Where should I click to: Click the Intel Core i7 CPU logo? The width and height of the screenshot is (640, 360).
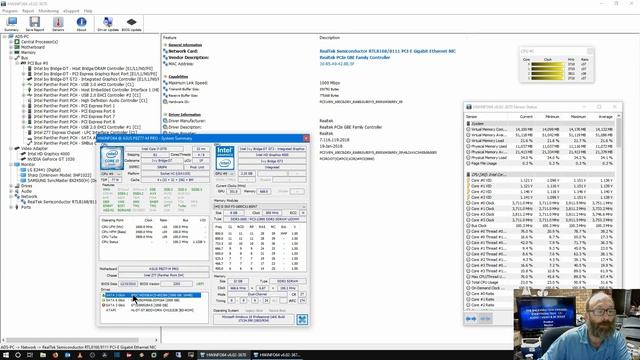[x=112, y=158]
